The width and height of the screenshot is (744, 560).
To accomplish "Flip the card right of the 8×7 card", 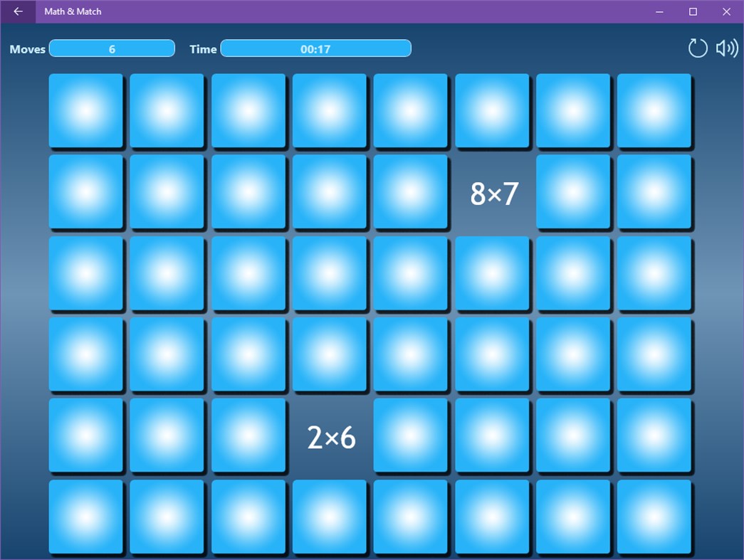I will pos(573,191).
